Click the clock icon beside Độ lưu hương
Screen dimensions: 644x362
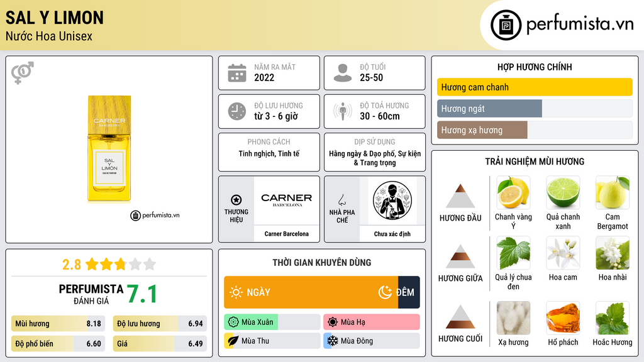coord(237,112)
